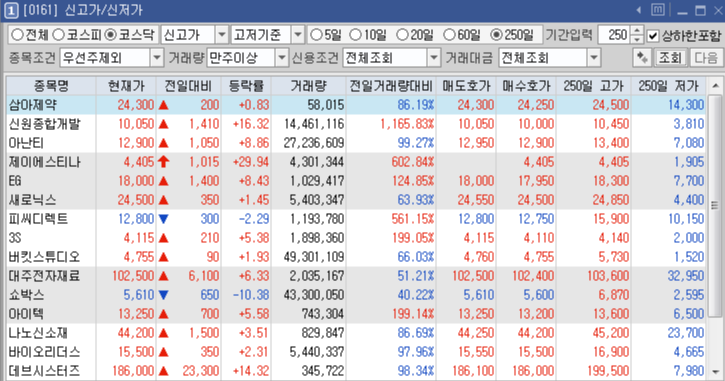Select the 쇼박스 stock row
Screen dimensions: 725x381
(356, 295)
